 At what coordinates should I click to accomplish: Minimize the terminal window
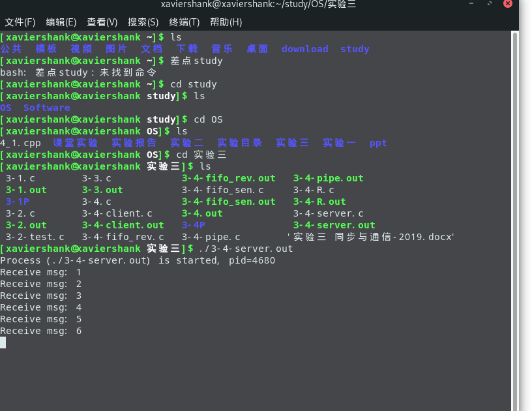click(471, 3)
